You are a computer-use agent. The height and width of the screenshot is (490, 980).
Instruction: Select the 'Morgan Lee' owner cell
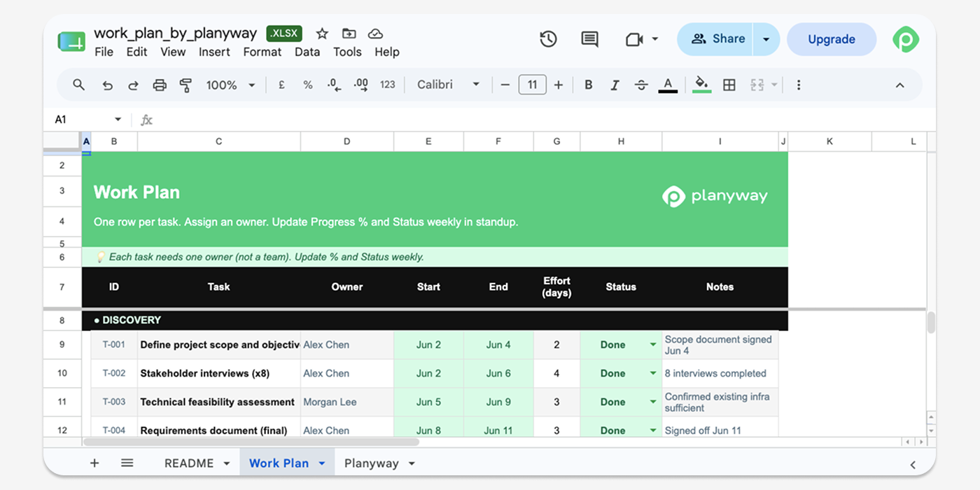tap(347, 402)
